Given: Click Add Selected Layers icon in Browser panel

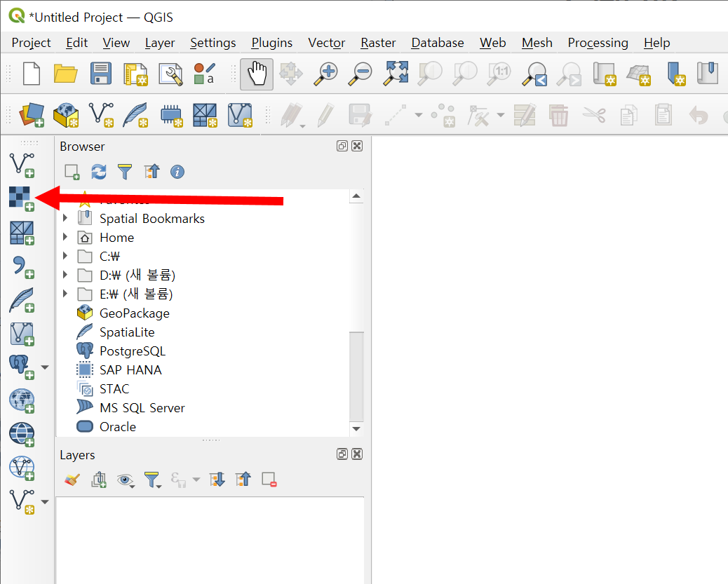Looking at the screenshot, I should tap(72, 172).
